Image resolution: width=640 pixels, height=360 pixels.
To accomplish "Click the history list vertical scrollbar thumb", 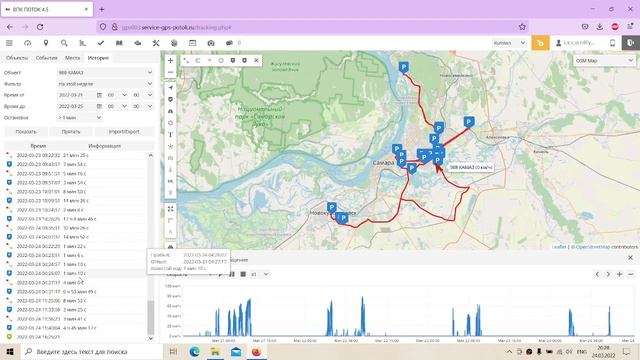I will 151,317.
